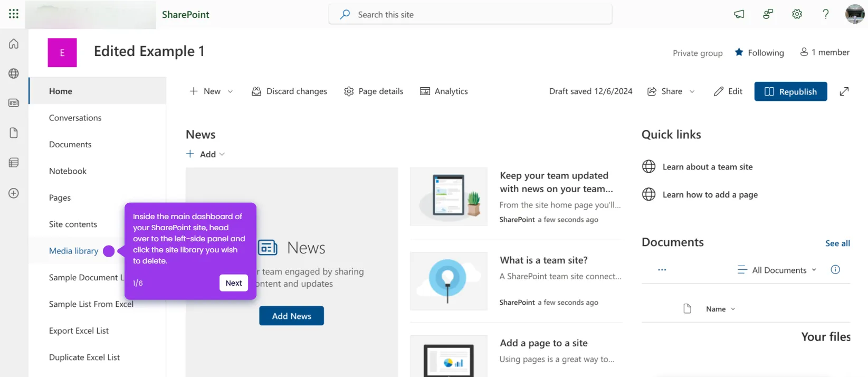Click the Edited Example 1 site title

click(x=149, y=51)
